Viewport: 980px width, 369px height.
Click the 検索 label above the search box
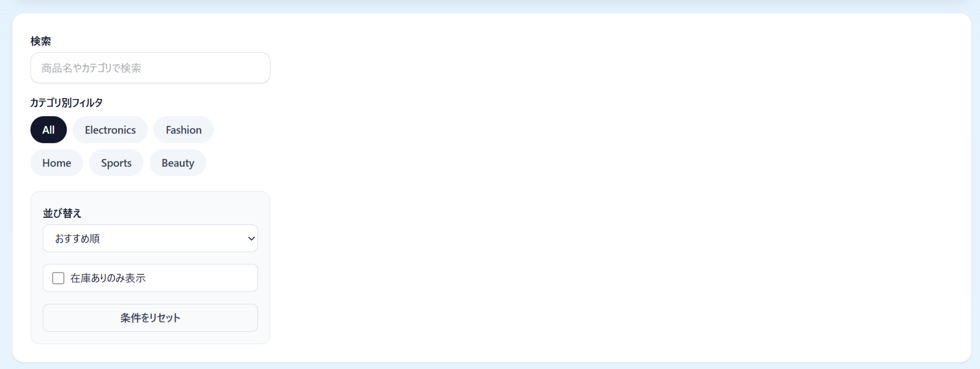point(41,41)
